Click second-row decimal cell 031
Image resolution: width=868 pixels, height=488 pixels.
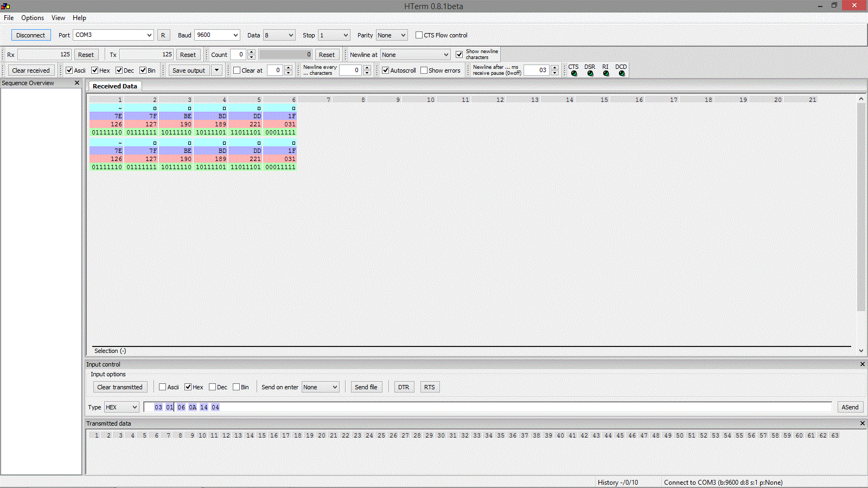click(x=280, y=159)
